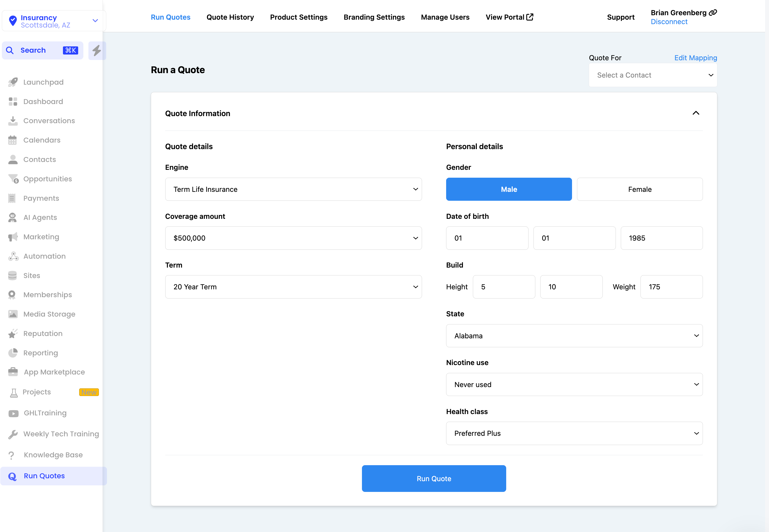
Task: Click the Automation nodes icon
Action: [x=13, y=256]
